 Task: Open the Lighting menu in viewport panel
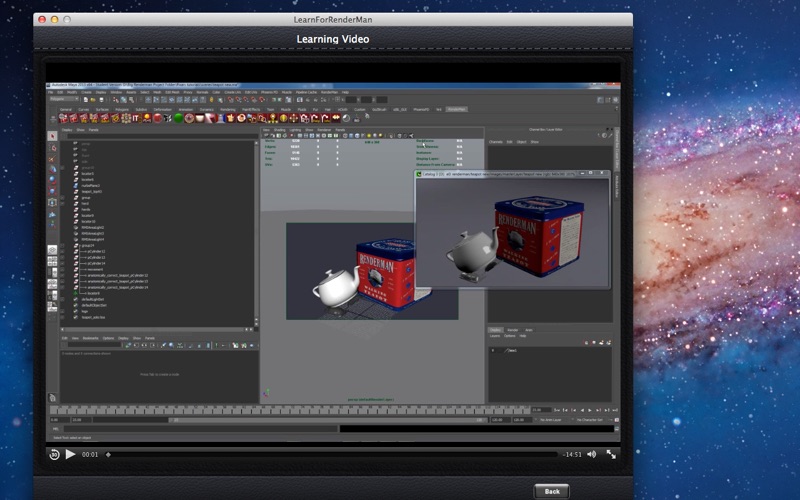tap(295, 130)
